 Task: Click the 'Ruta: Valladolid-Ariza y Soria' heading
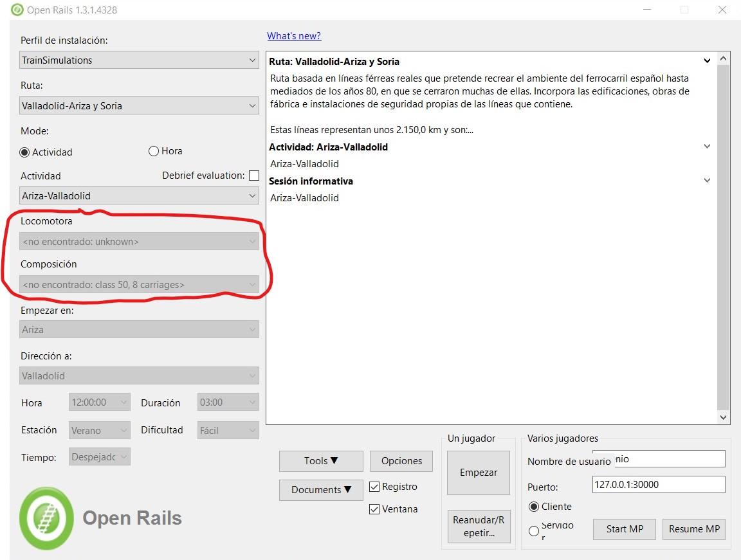tap(334, 61)
